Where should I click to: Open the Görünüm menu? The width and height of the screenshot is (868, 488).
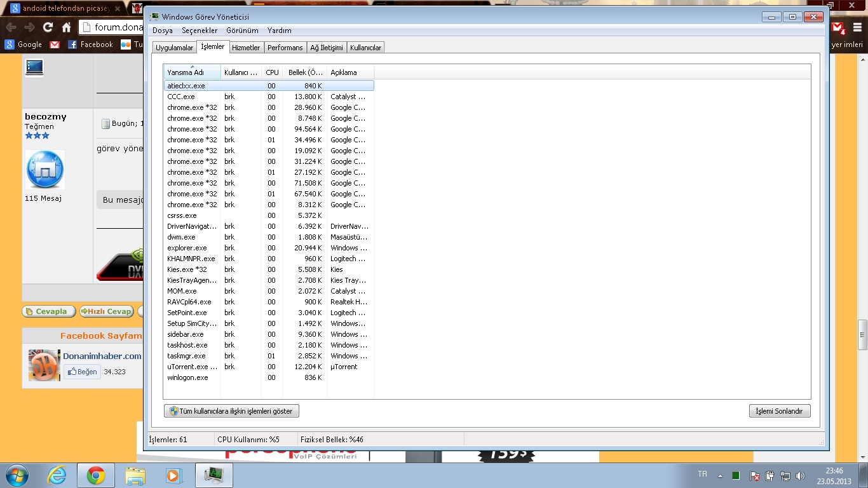(x=242, y=30)
